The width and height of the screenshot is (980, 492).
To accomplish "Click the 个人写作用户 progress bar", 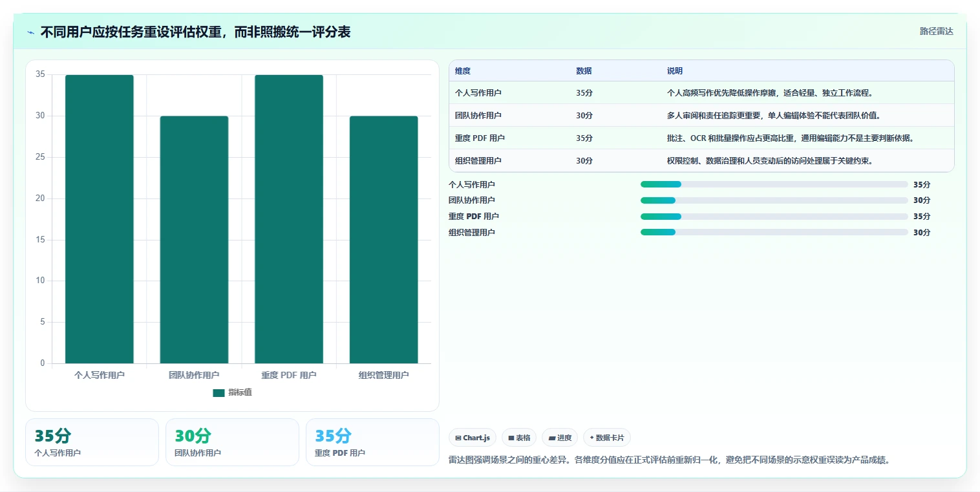I will point(774,184).
